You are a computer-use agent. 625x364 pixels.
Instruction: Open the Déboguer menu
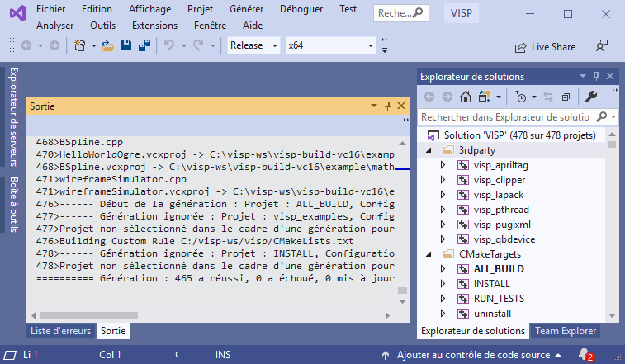click(x=301, y=9)
